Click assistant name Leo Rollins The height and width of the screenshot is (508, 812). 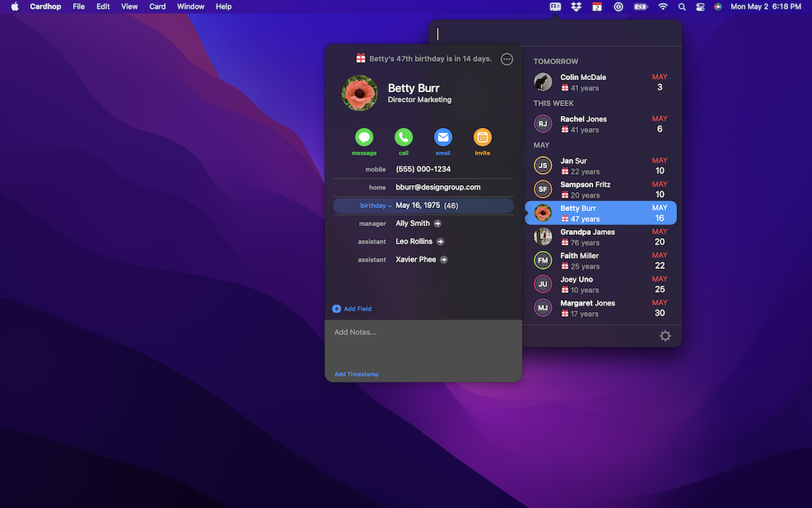pyautogui.click(x=414, y=241)
